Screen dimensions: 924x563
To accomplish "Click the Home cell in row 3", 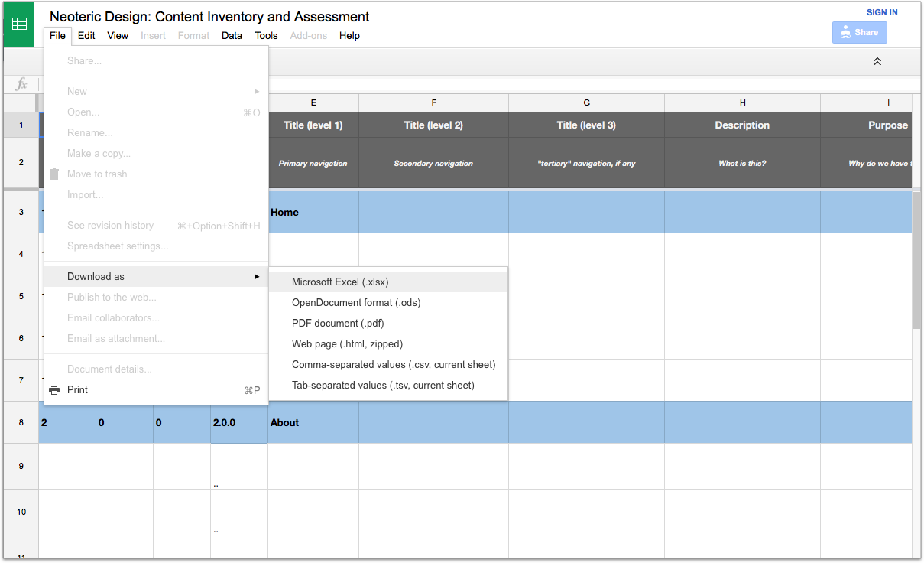I will (313, 212).
